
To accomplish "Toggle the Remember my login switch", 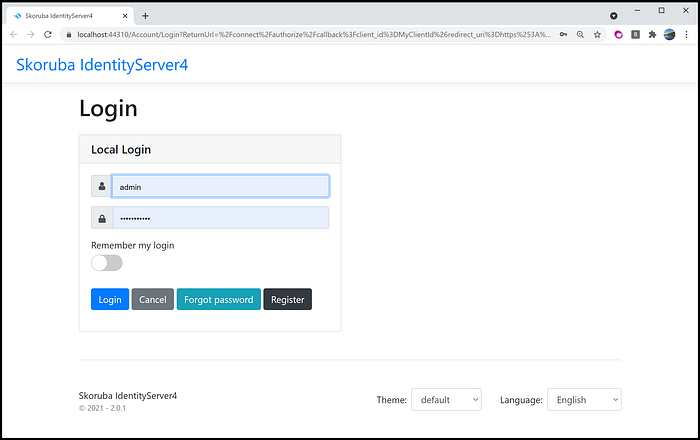I will pyautogui.click(x=107, y=263).
